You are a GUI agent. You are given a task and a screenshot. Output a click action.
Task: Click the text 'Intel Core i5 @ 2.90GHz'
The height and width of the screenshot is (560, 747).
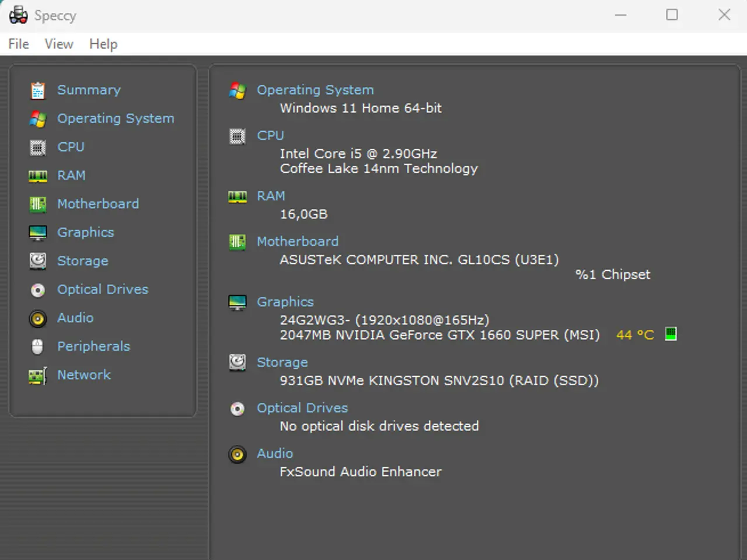[x=358, y=154]
